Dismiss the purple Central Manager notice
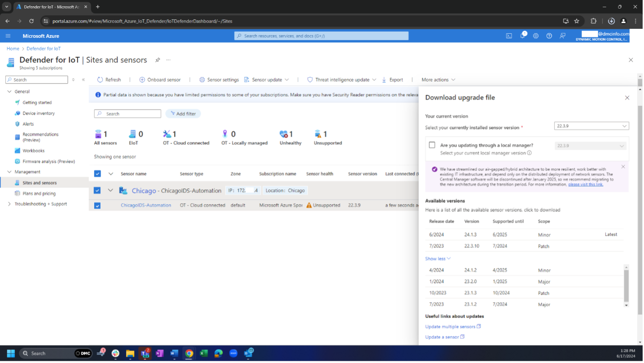This screenshot has width=644, height=363. [x=623, y=167]
